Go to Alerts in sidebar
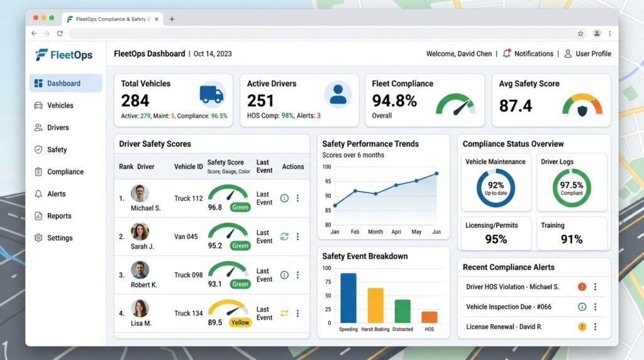 click(50, 194)
